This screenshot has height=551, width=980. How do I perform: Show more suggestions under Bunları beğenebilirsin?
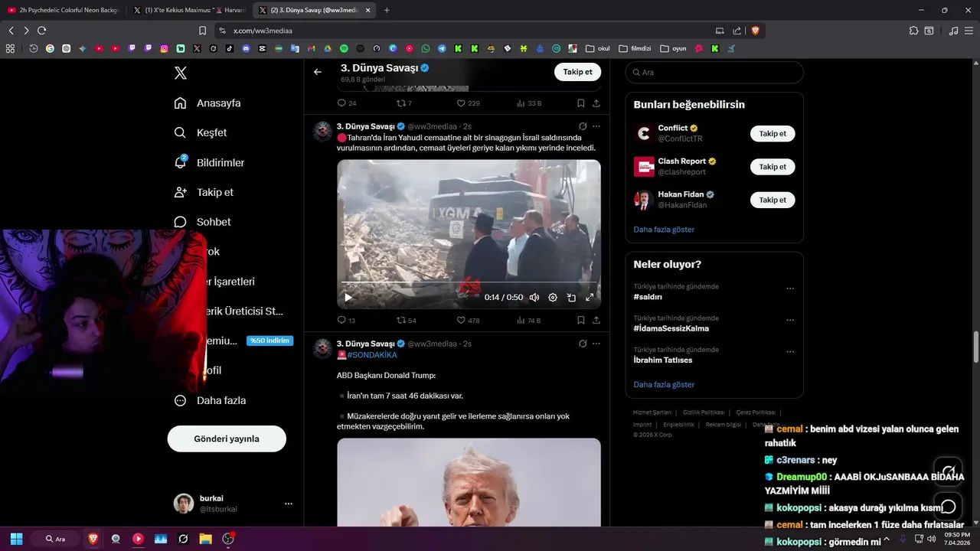click(664, 230)
